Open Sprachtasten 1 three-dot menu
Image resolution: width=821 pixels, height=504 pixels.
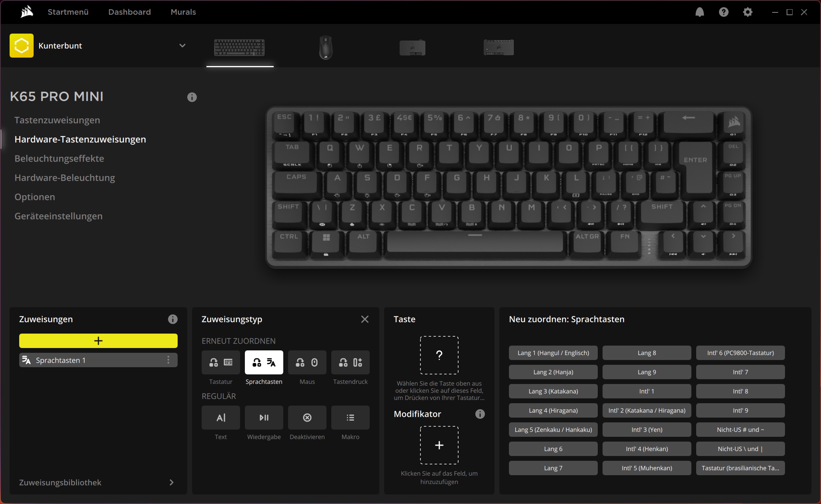click(x=168, y=360)
